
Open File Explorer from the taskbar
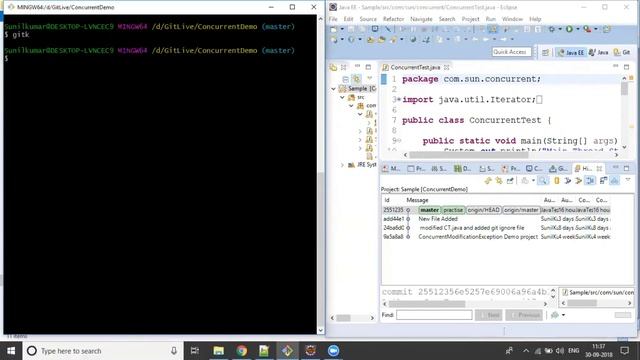coord(219,351)
